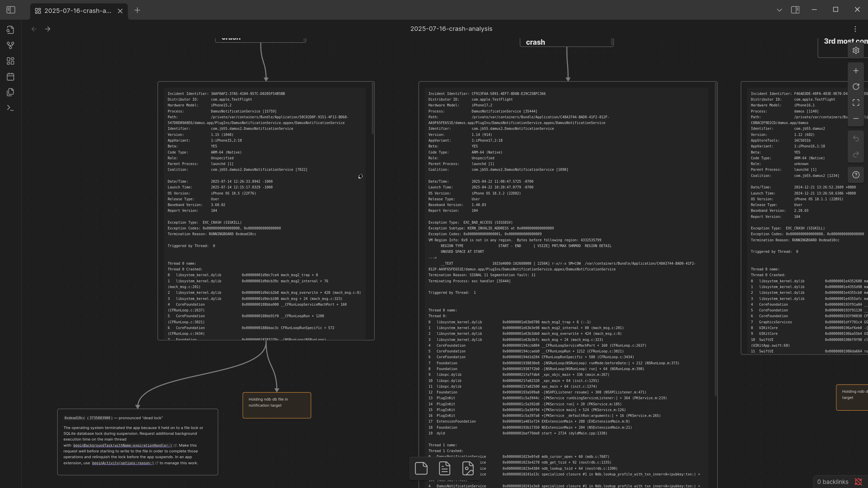The image size is (868, 488).
Task: Click 'Exception Type: EXC_BAD_ACCESS (SIGSEGV)' line
Action: coord(470,222)
